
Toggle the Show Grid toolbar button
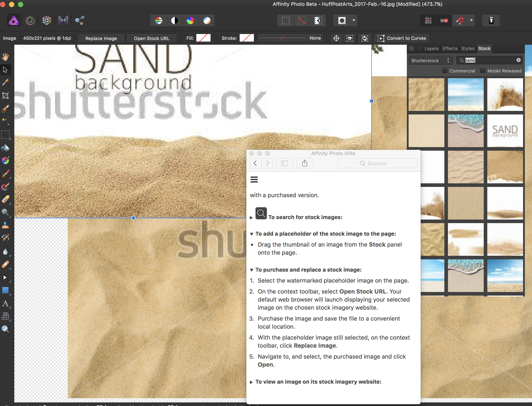[x=428, y=21]
